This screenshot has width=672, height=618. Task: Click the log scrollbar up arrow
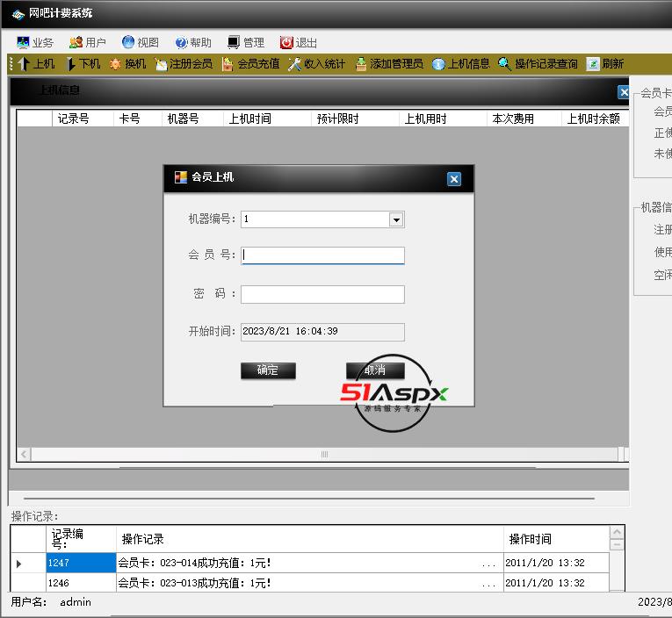pyautogui.click(x=617, y=532)
